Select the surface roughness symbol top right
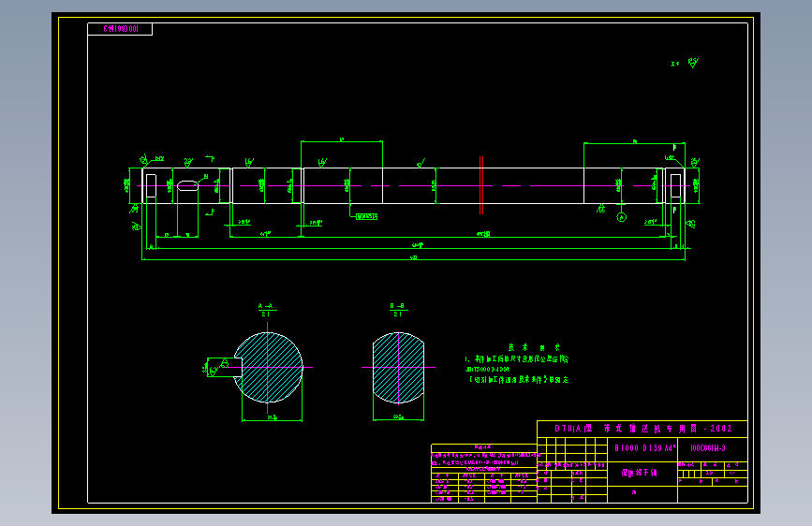812x526 pixels. (x=693, y=63)
